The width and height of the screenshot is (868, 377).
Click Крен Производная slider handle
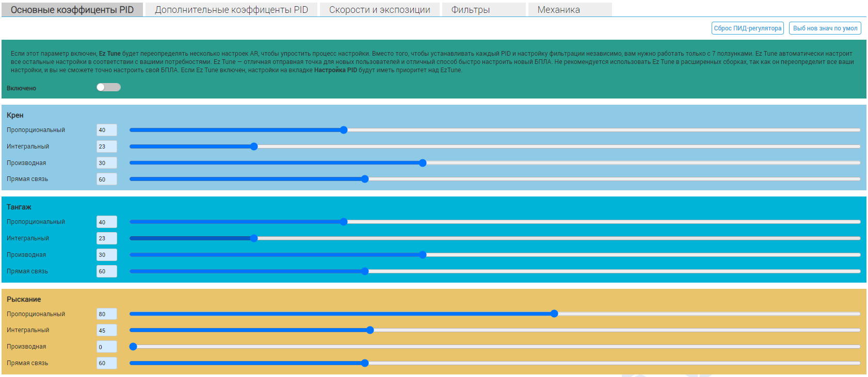[423, 163]
